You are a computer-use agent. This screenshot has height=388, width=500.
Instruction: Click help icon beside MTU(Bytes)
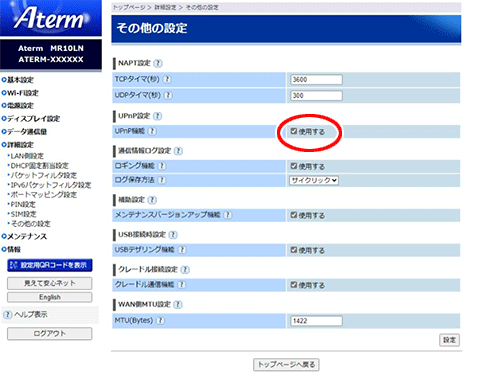[160, 321]
